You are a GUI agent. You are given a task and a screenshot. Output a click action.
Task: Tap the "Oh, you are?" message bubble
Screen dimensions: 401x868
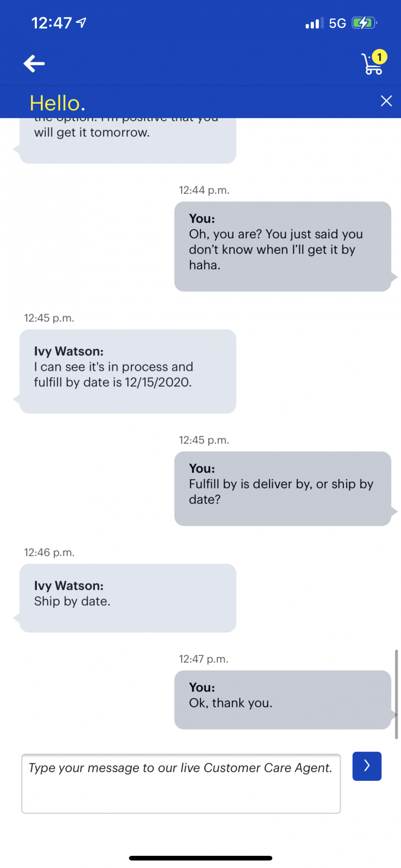pyautogui.click(x=282, y=246)
